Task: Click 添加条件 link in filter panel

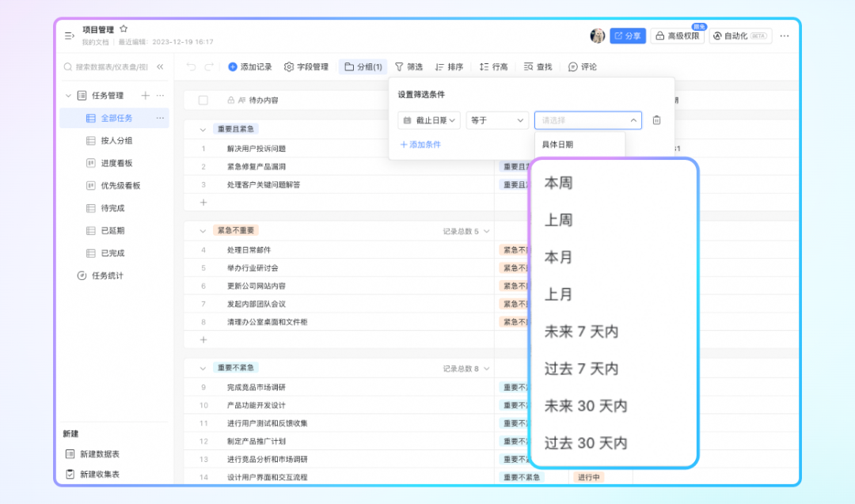Action: 420,145
